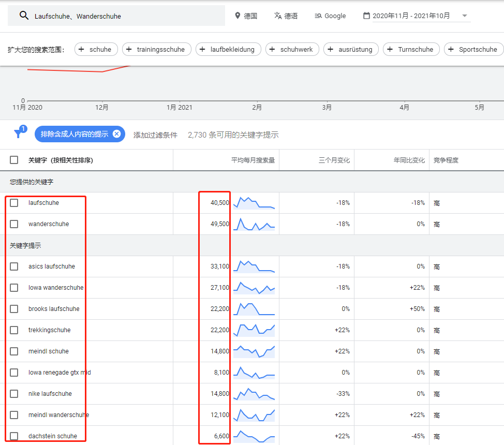This screenshot has width=504, height=445.
Task: Check the brooks laufschuhe checkbox
Action: tap(14, 309)
